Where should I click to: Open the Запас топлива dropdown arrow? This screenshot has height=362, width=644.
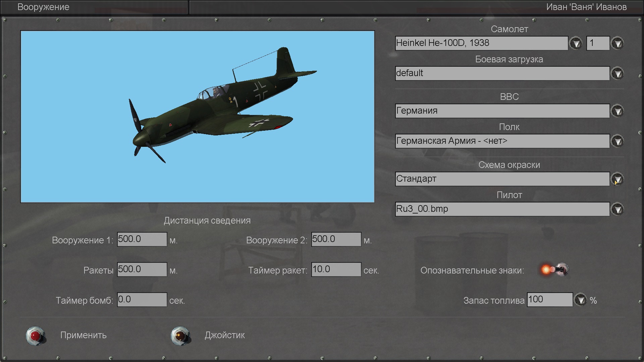point(581,300)
